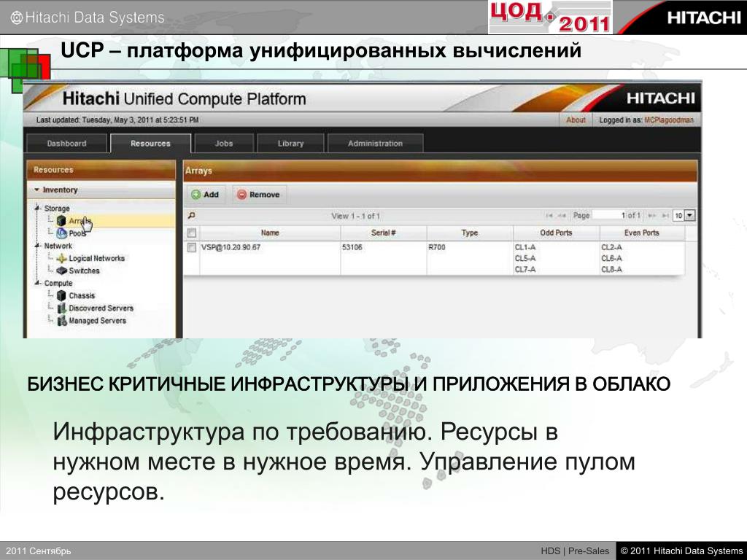Click the View 1 - 1 of 1 text
747x560 pixels.
[355, 216]
